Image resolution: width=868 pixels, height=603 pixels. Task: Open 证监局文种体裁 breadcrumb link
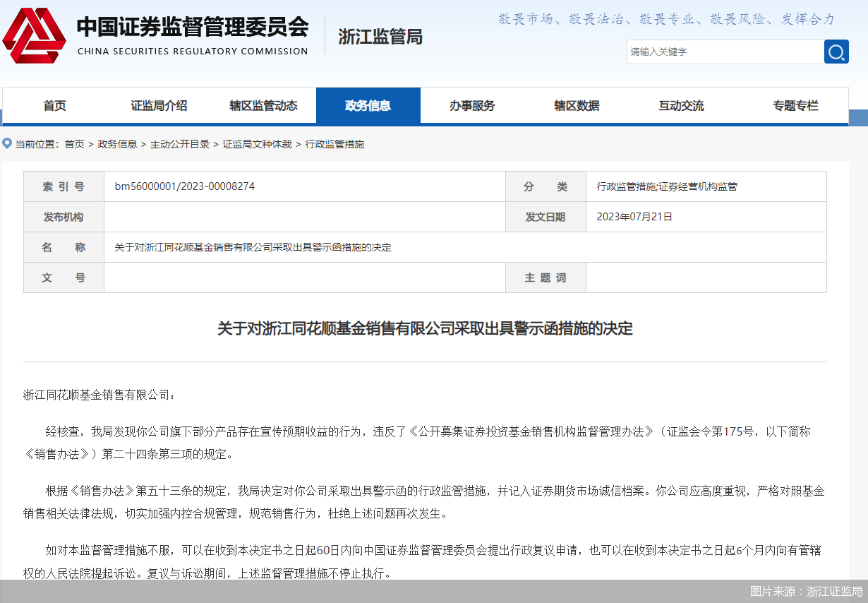click(257, 144)
